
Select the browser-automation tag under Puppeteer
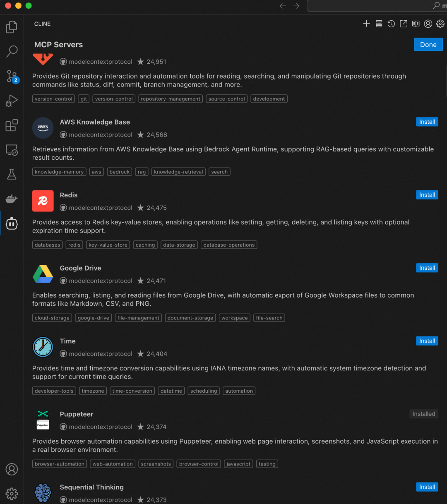(60, 464)
